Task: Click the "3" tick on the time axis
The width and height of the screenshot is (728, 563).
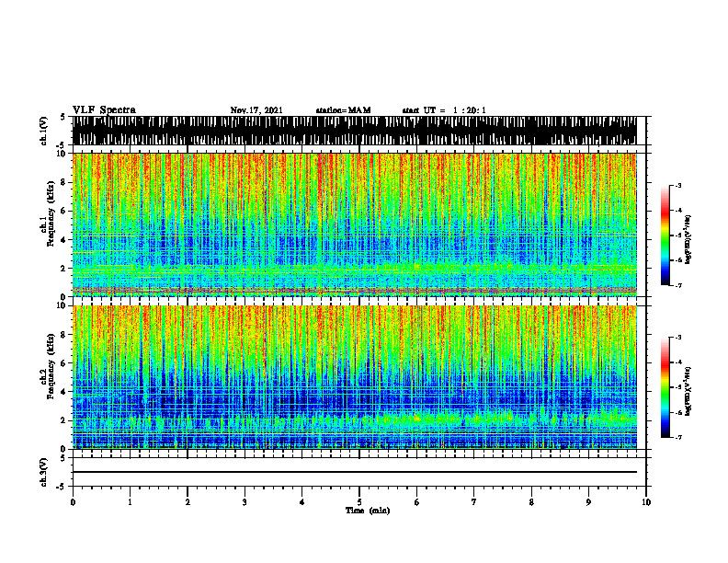Action: pyautogui.click(x=245, y=502)
